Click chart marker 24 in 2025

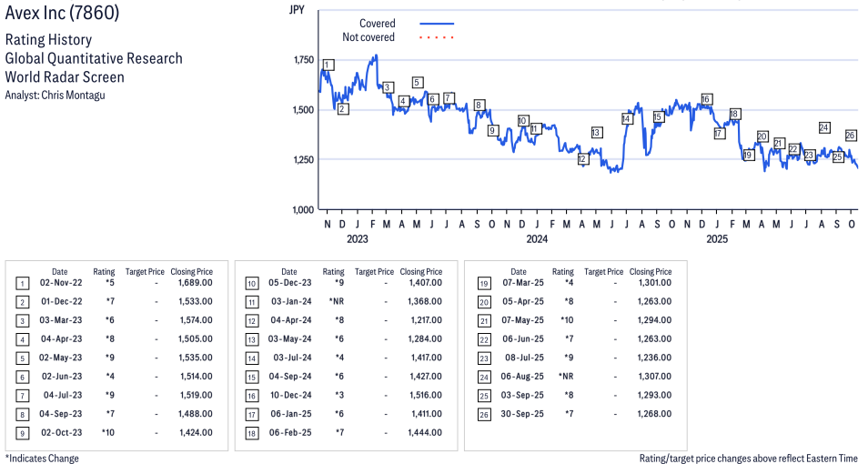coord(824,127)
